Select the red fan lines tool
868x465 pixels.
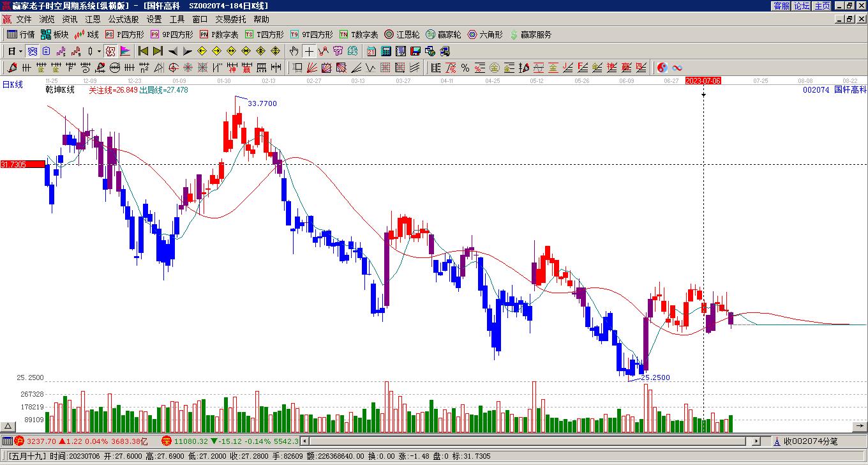(x=311, y=68)
